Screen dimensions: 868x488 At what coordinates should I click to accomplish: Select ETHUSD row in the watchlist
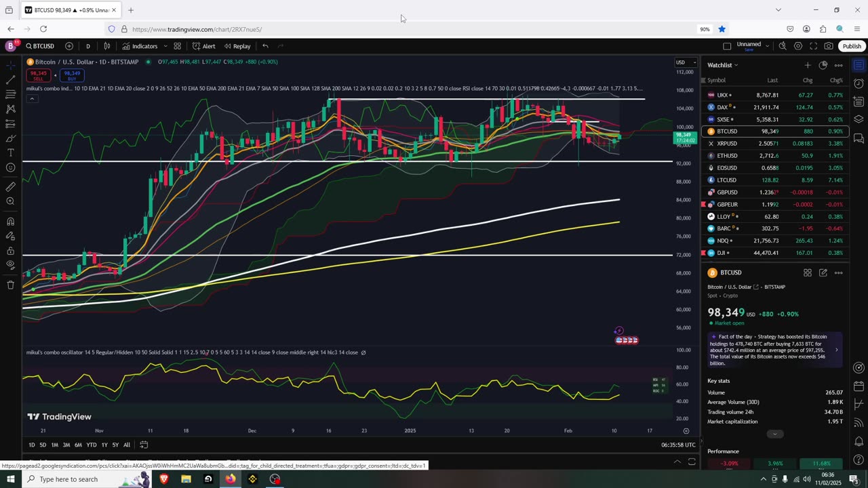tap(775, 156)
